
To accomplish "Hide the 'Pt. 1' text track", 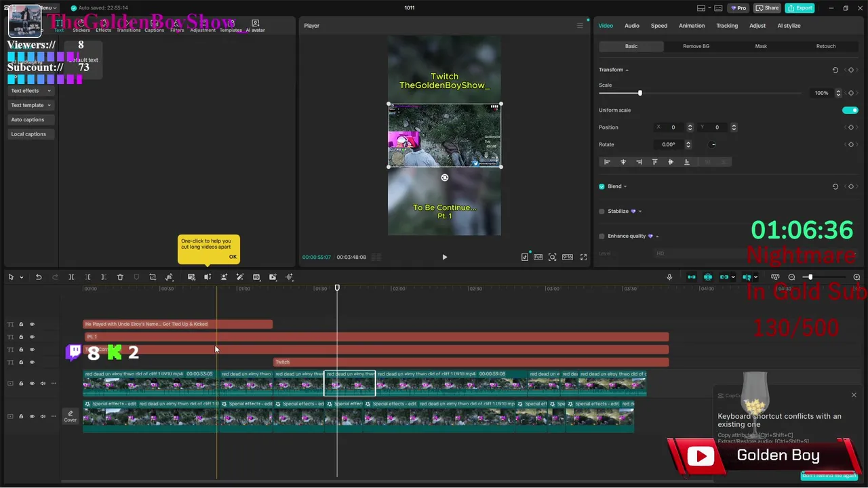I will pyautogui.click(x=32, y=337).
